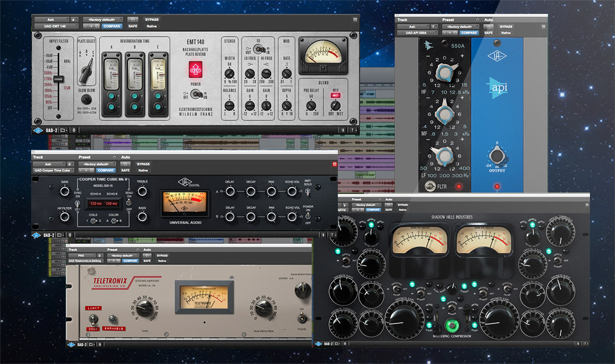Screen dimensions: 615x364
Task: Toggle the FLTR switch on API 550A
Action: tap(430, 186)
